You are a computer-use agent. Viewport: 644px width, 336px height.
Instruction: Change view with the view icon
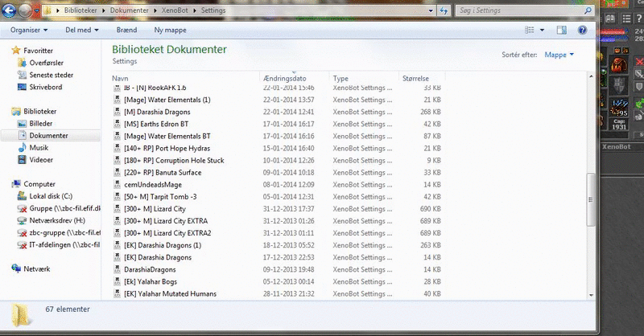[x=530, y=30]
